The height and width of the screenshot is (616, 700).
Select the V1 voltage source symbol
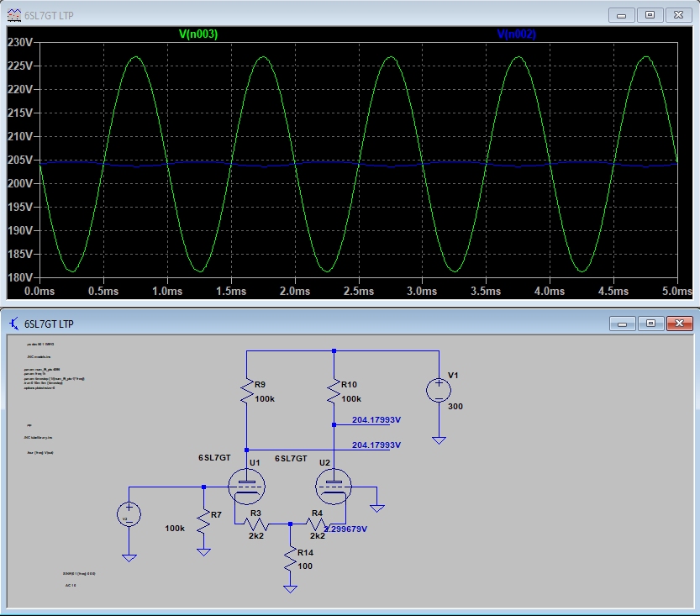tap(439, 390)
